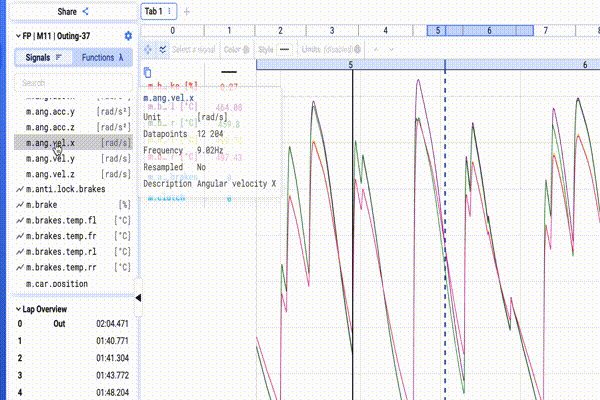
Task: Jump to lap 3 in top timeline
Action: click(x=332, y=31)
